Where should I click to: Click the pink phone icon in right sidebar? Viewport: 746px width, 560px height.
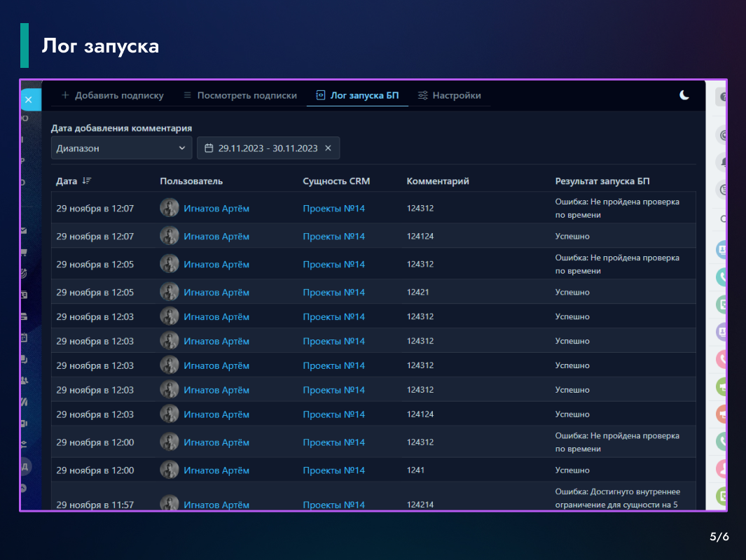click(721, 359)
